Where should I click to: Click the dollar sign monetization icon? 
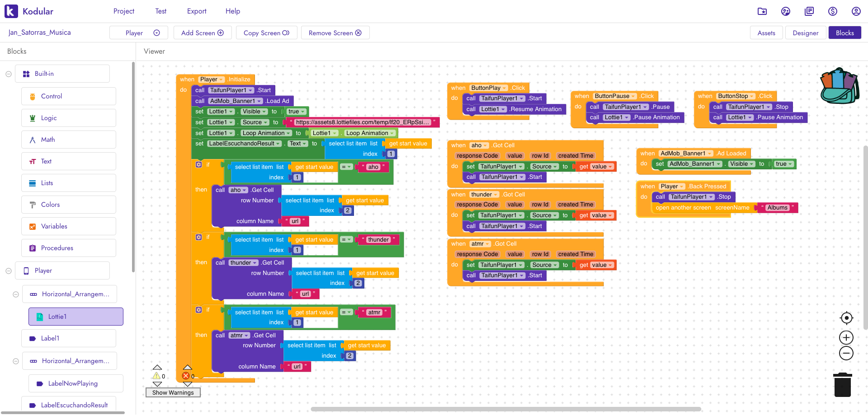click(832, 11)
